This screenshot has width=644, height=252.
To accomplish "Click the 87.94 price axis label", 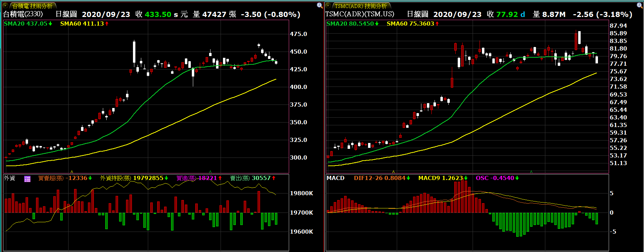I will click(x=618, y=26).
